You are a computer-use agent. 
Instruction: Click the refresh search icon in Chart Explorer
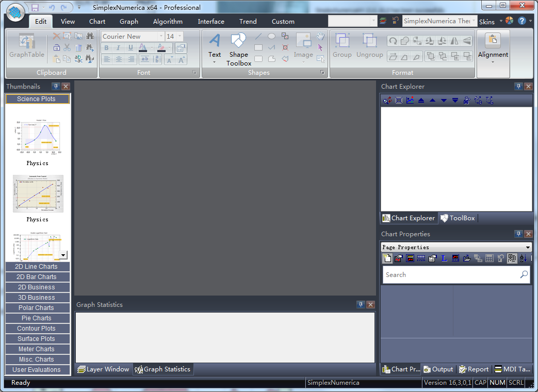point(387,100)
